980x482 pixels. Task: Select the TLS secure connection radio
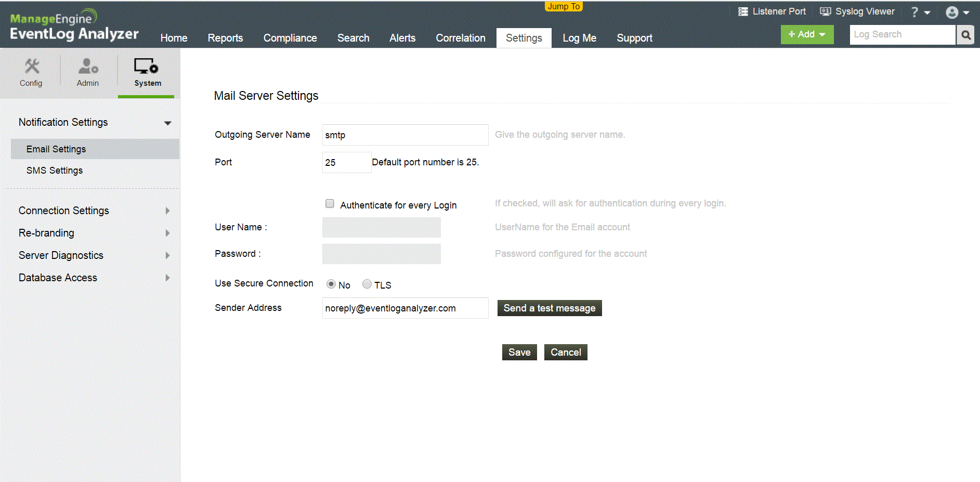pos(367,284)
